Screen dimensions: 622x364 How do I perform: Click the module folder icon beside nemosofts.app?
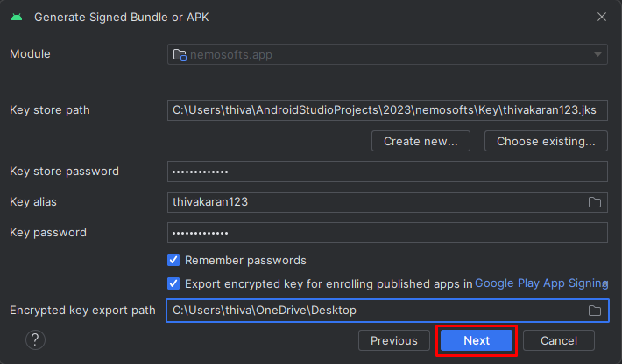[180, 54]
